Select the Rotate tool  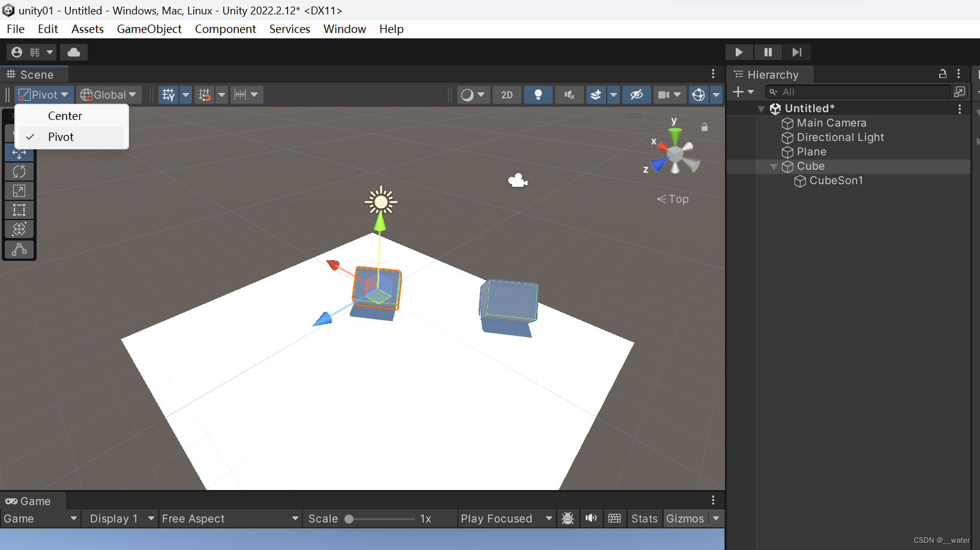[x=19, y=172]
